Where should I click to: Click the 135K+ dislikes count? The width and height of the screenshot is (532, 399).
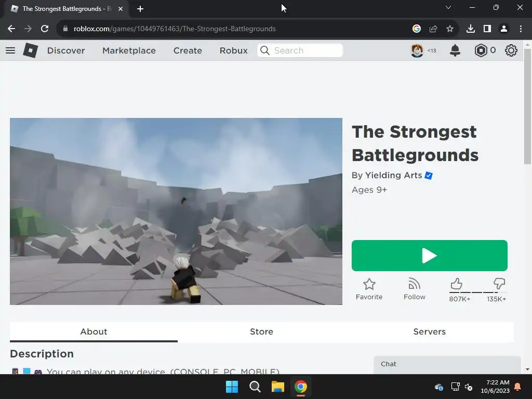click(x=496, y=299)
